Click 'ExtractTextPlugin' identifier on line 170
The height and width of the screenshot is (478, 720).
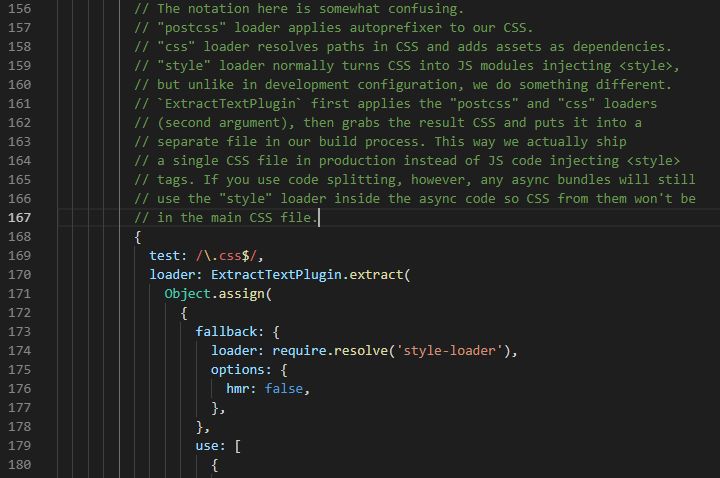[276, 275]
